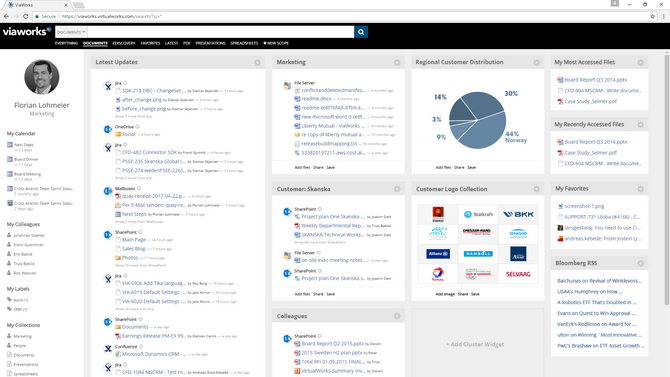Bookmark the page with star icon
This screenshot has height=377, width=670.
tap(652, 16)
